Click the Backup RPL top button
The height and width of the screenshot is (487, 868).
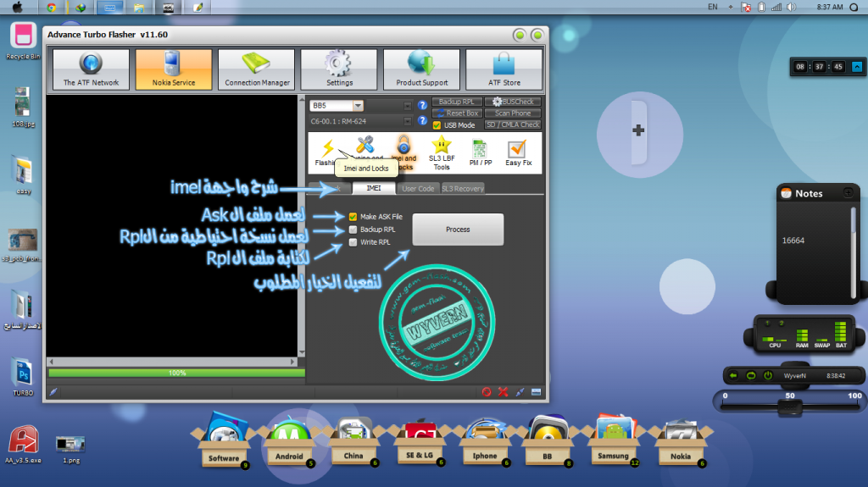[x=457, y=102]
